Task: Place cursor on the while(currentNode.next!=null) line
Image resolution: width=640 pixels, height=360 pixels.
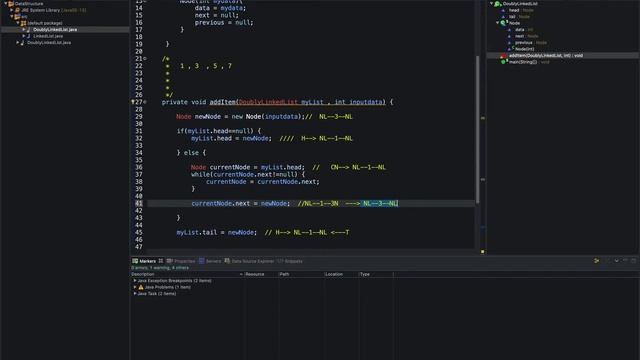Action: (248, 174)
